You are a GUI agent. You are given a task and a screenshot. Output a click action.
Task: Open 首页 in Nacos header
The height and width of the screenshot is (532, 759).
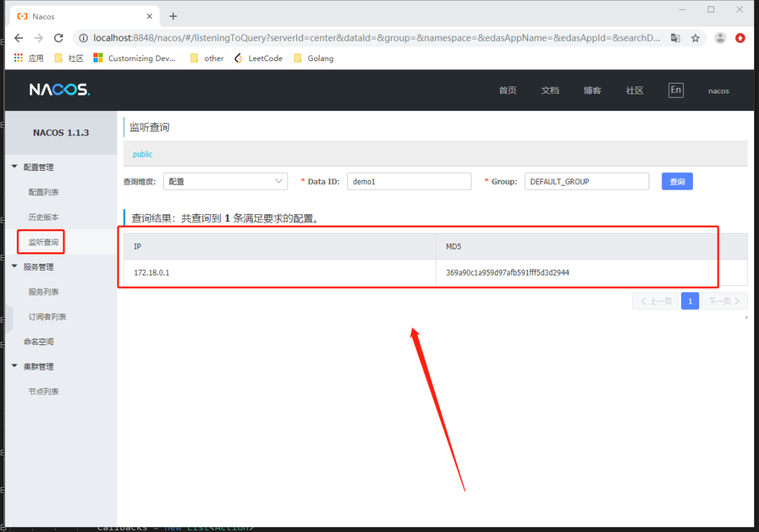click(x=507, y=91)
